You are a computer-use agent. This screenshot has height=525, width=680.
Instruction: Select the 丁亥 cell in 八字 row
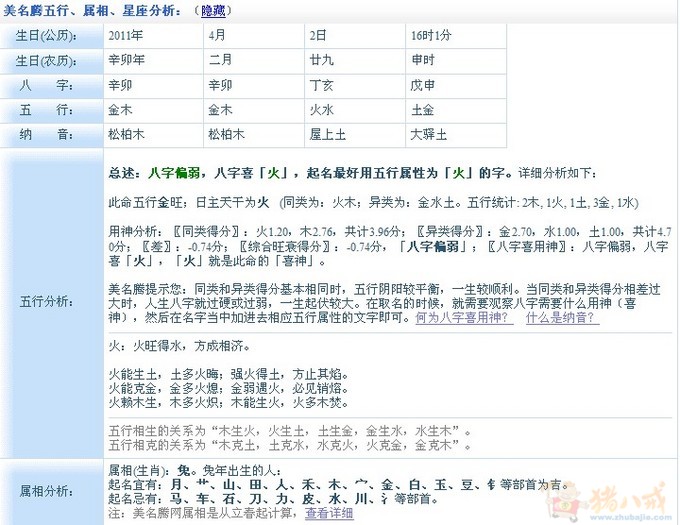pyautogui.click(x=355, y=85)
